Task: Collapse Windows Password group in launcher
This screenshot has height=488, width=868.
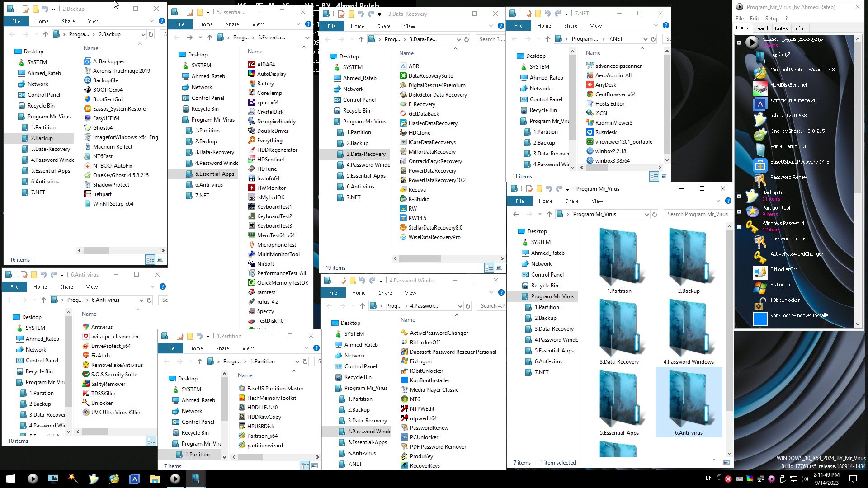Action: [739, 227]
